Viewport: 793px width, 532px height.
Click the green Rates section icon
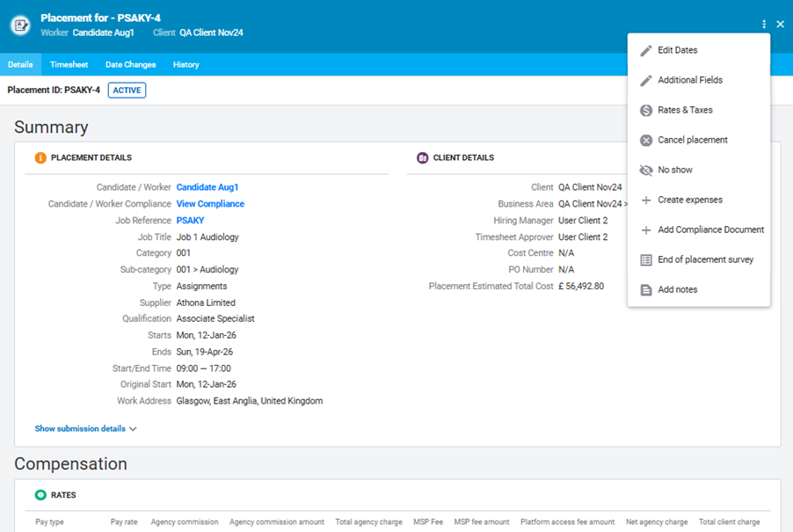tap(40, 495)
